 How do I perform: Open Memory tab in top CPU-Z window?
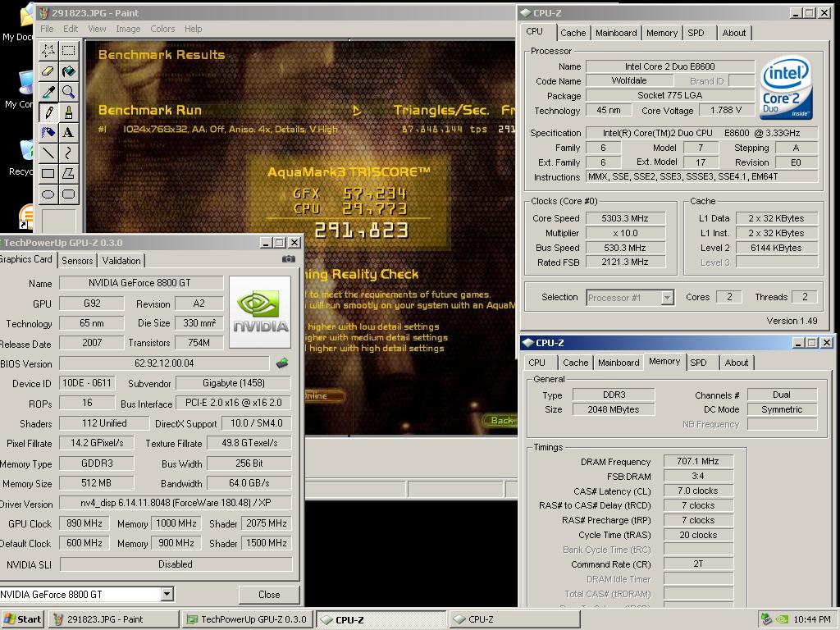662,33
